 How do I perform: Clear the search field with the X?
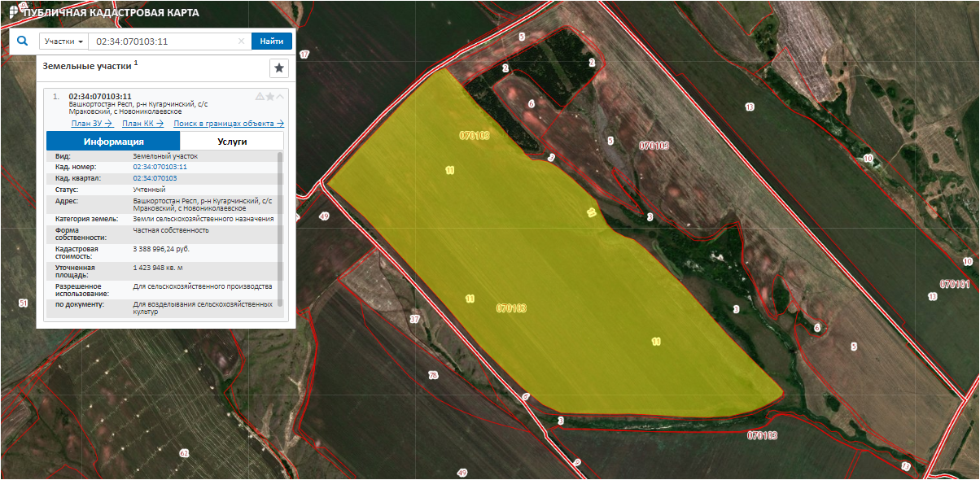pos(241,41)
